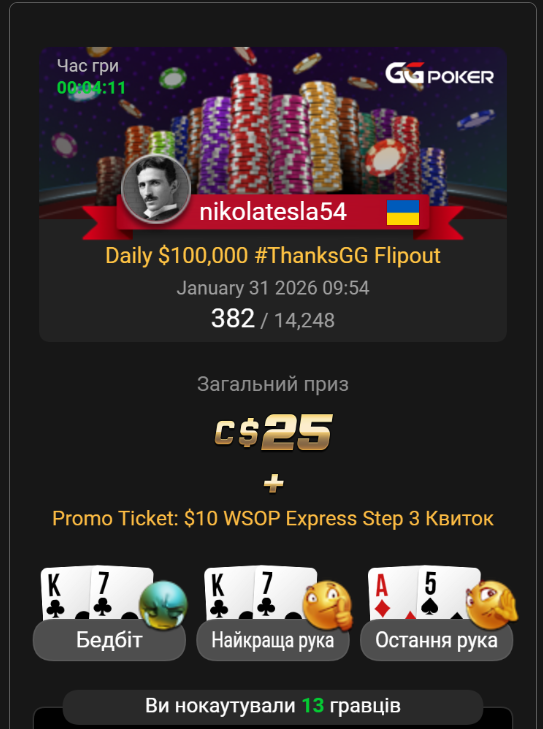This screenshot has height=729, width=543.
Task: Click the gold plus sign icon
Action: [273, 484]
